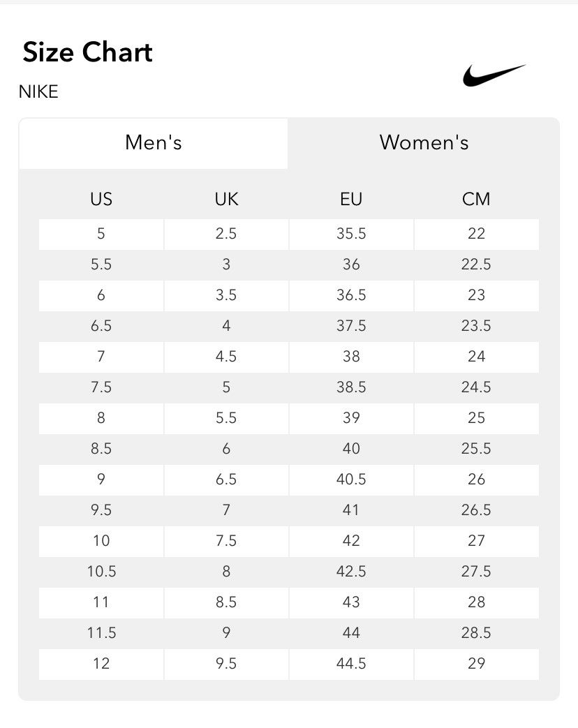Click UK size 6.5 cell
The image size is (578, 728).
226,480
